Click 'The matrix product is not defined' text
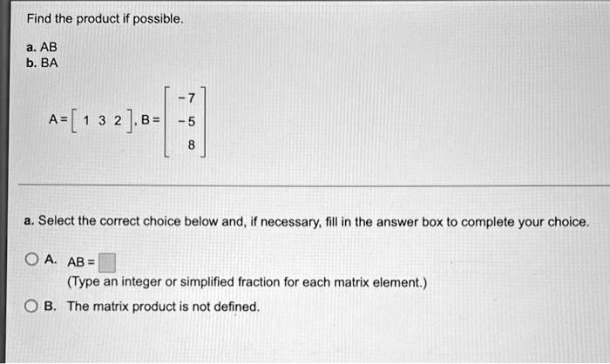Screen dimensions: 610x364 coord(164,307)
